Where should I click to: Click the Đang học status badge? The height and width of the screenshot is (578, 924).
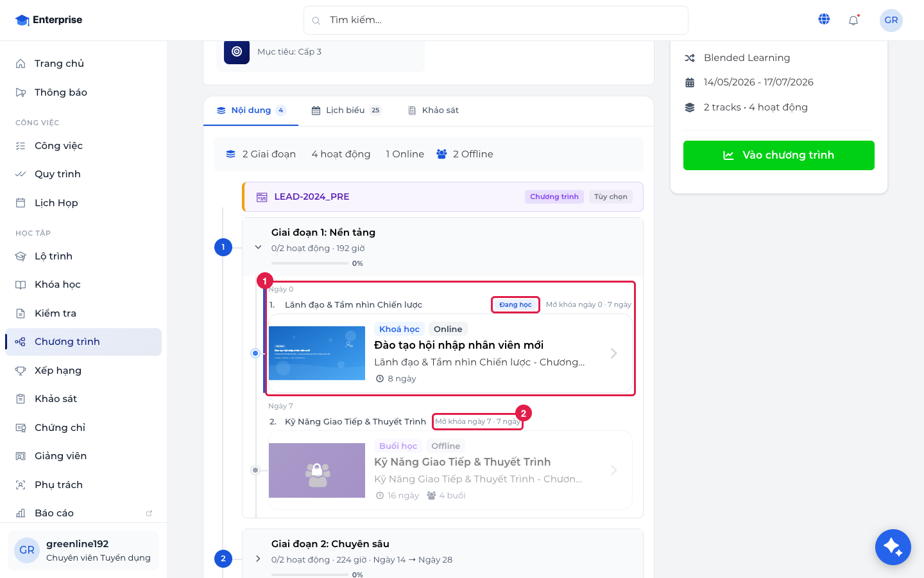tap(515, 304)
